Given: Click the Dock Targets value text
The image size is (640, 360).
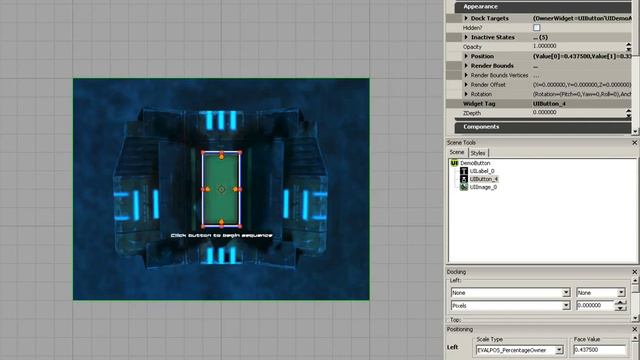Looking at the screenshot, I should point(582,18).
